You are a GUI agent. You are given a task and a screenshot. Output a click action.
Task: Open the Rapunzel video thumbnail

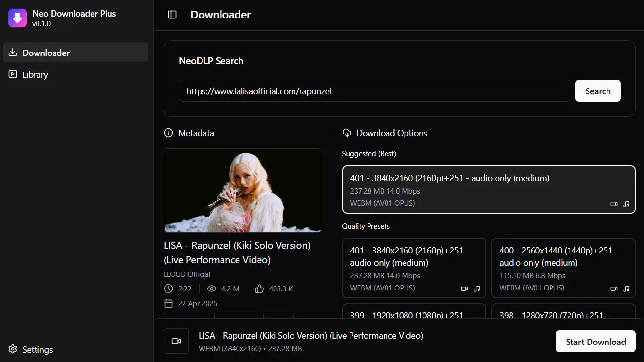point(243,190)
